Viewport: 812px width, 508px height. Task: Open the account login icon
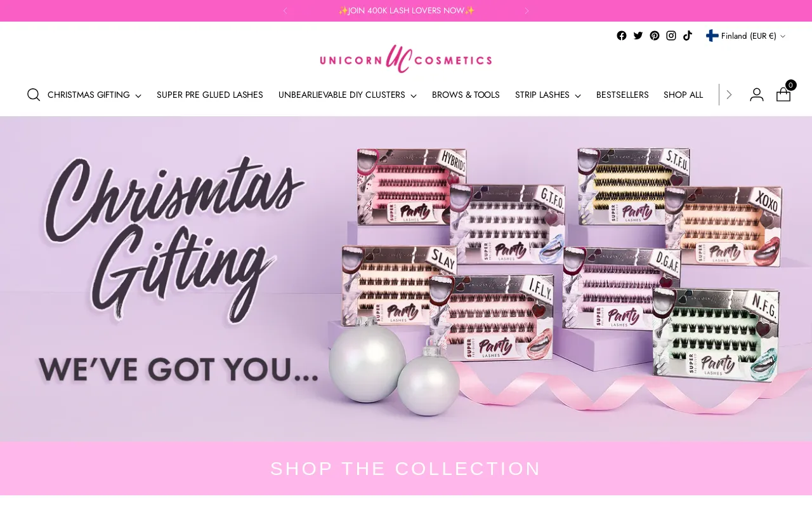click(x=757, y=95)
